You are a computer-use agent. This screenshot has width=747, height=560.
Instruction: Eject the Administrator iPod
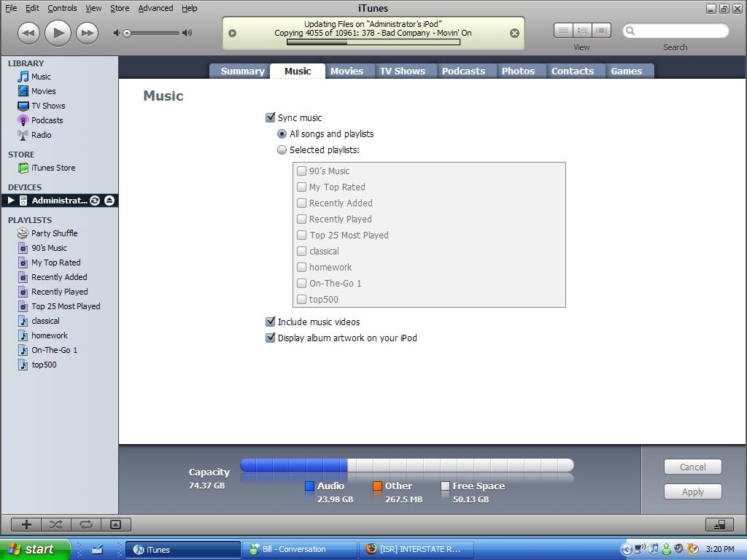tap(109, 201)
